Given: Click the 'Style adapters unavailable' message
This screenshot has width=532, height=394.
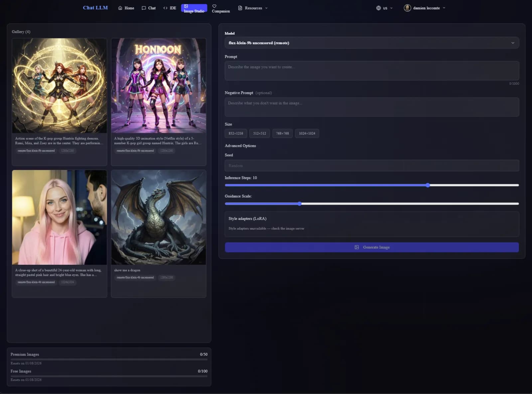Looking at the screenshot, I should pos(266,229).
